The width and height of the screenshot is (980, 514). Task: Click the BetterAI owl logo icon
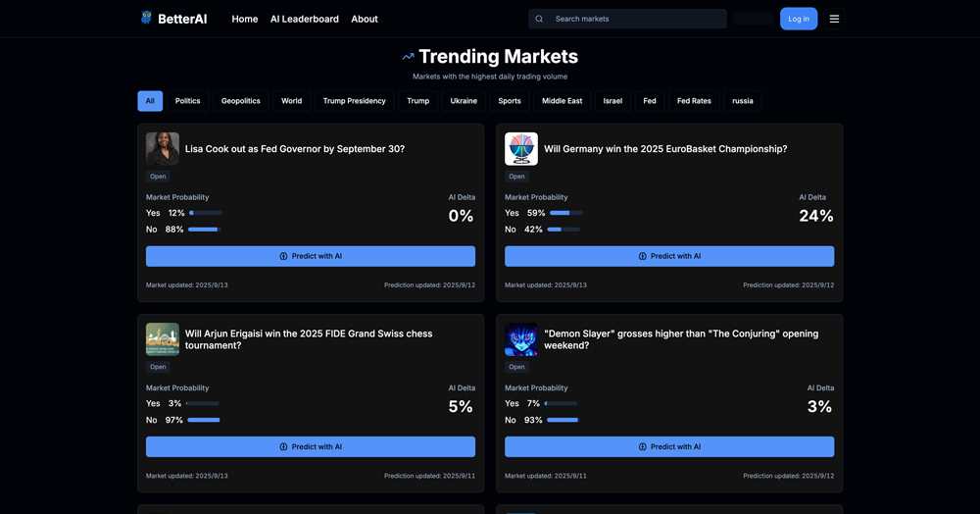pos(146,18)
